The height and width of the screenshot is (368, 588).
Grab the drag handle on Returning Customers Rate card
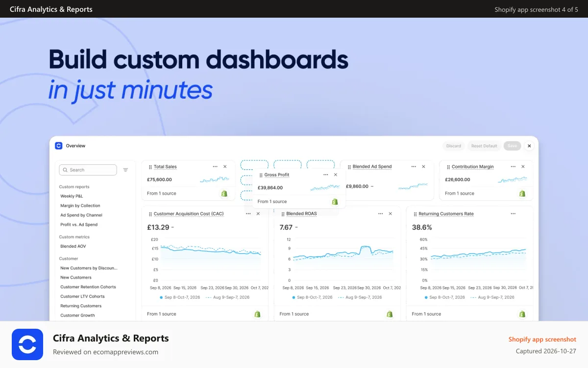pyautogui.click(x=415, y=214)
